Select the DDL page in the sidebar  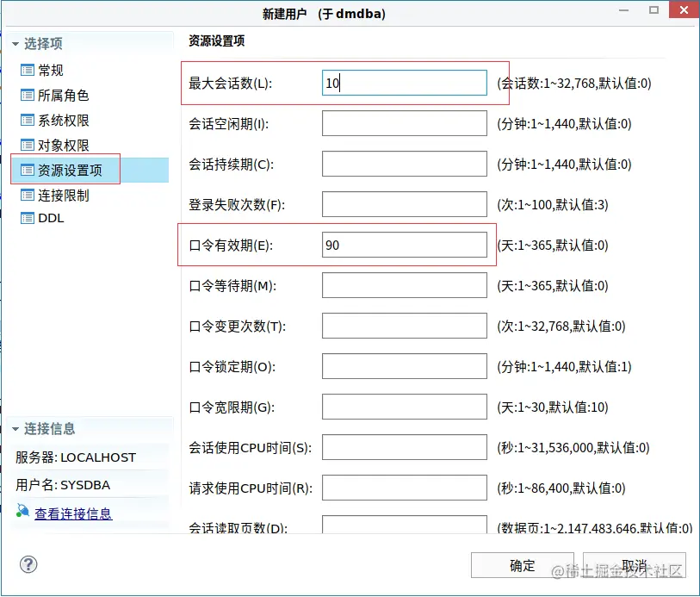pos(45,218)
